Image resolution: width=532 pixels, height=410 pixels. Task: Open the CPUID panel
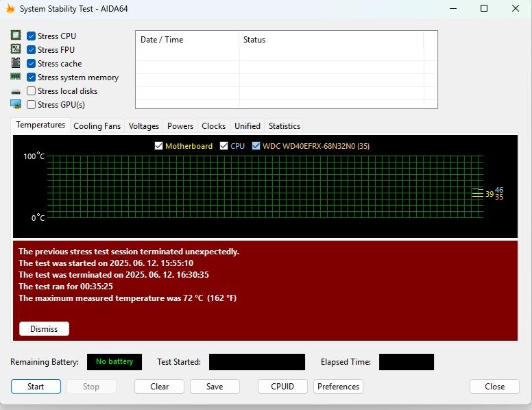pos(282,387)
